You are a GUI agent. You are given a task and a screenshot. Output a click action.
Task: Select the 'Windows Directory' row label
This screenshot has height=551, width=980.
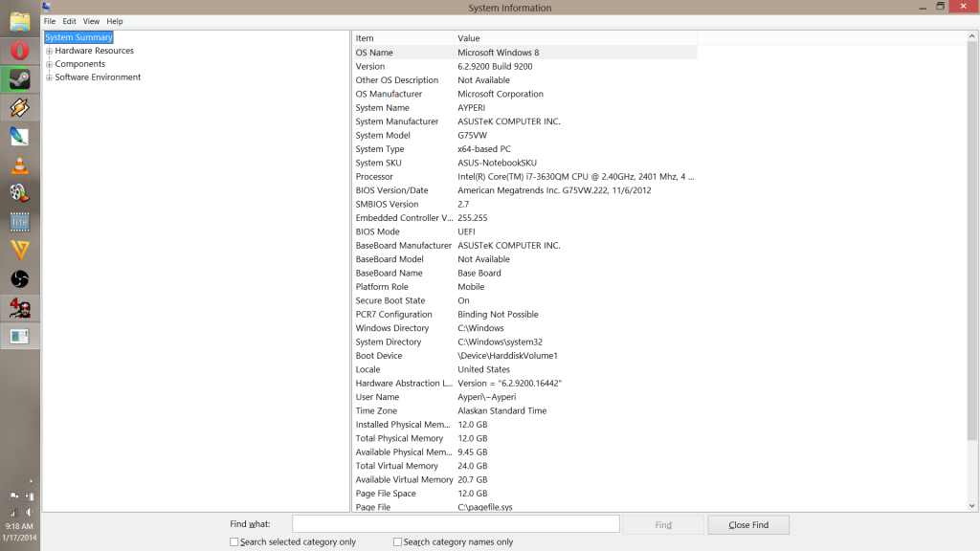(x=391, y=328)
